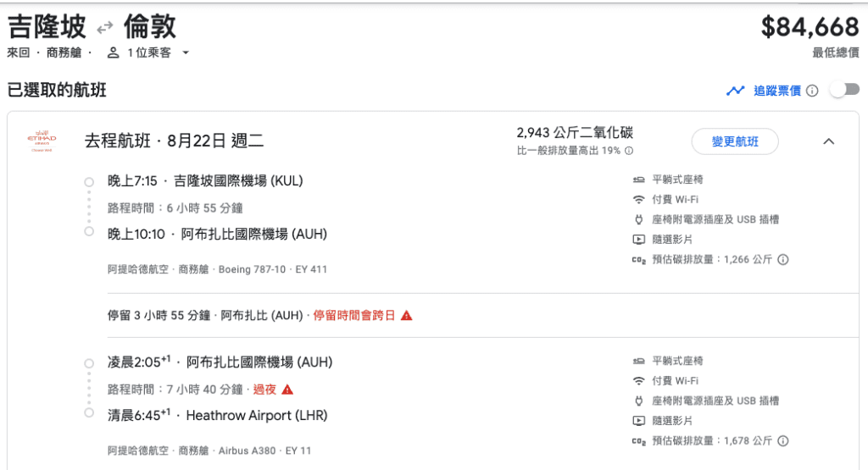Click the Etihad Airways logo
868x470 pixels.
(x=42, y=141)
